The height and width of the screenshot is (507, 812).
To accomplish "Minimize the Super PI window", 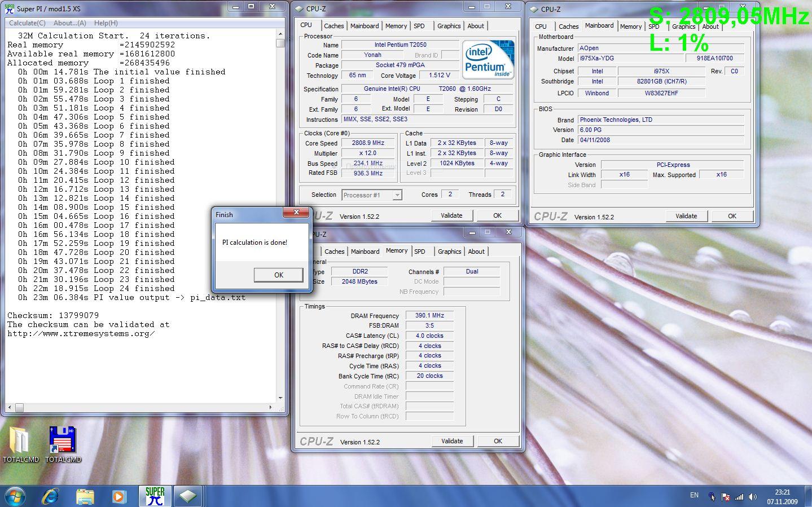I will pyautogui.click(x=235, y=7).
